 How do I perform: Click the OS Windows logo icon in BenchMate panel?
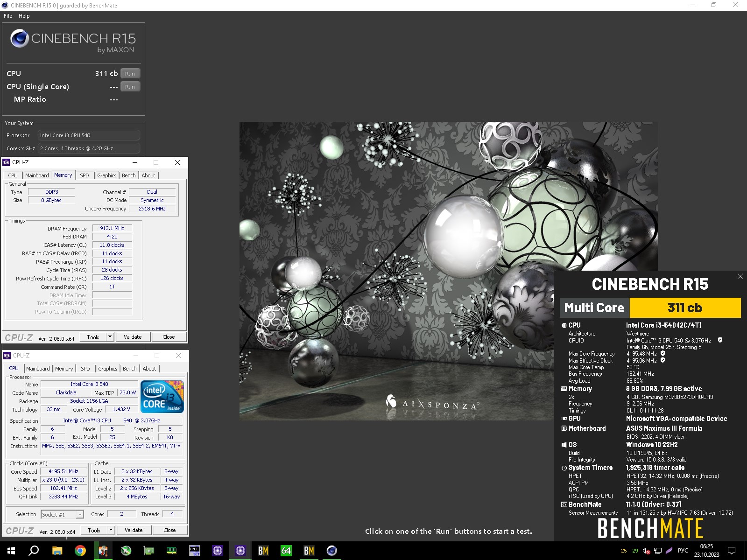tap(564, 445)
